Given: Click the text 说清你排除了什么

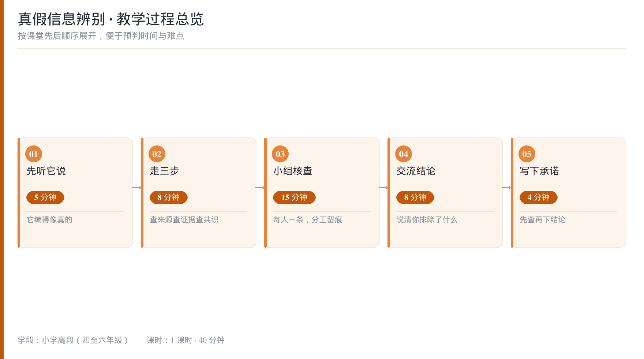Looking at the screenshot, I should click(427, 220).
